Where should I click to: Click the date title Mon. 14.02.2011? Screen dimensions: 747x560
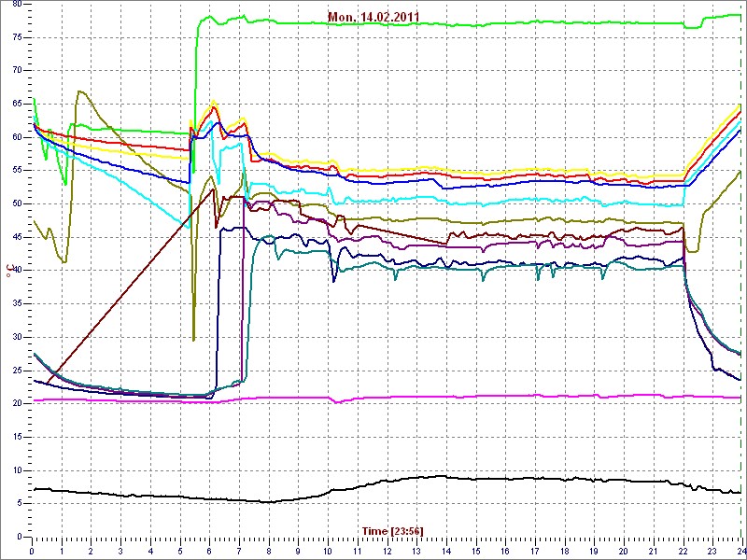(373, 17)
